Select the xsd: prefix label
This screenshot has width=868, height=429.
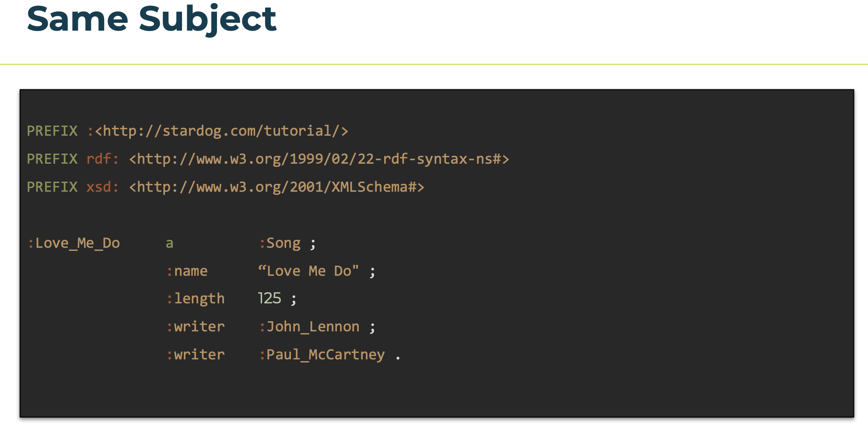pos(102,187)
